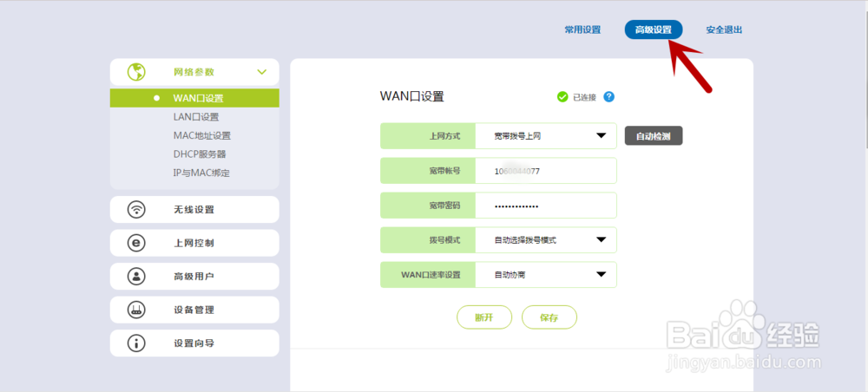The image size is (868, 392).
Task: Click the router icon for 设备管理
Action: [136, 310]
